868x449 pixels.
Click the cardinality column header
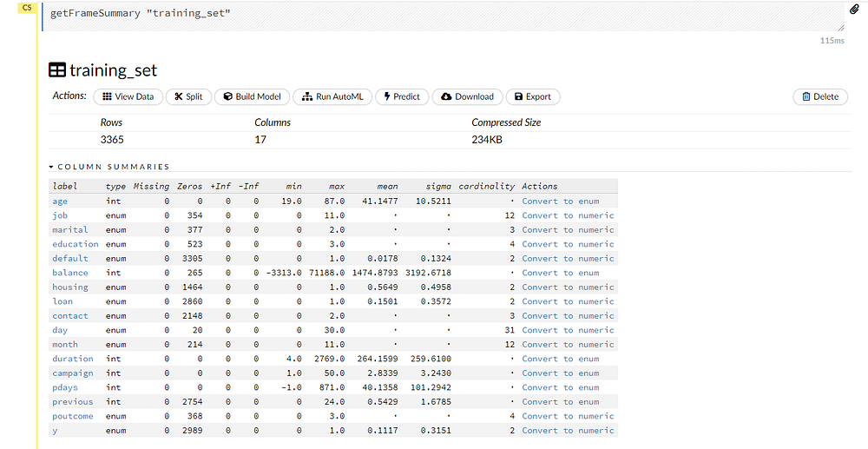487,186
